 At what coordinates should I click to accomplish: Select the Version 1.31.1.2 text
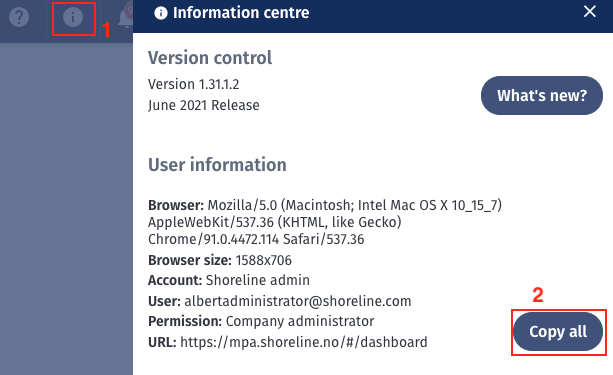click(194, 84)
